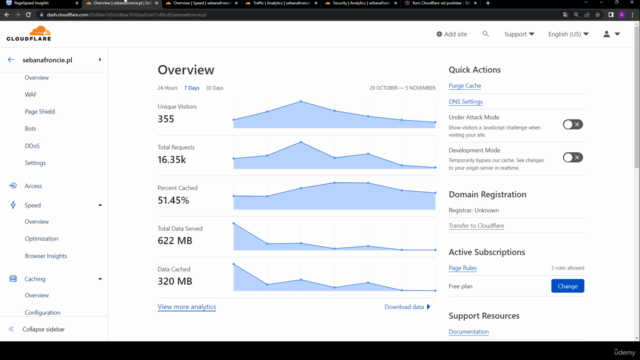Click the Purge Cache link
The height and width of the screenshot is (360, 640).
pos(464,86)
